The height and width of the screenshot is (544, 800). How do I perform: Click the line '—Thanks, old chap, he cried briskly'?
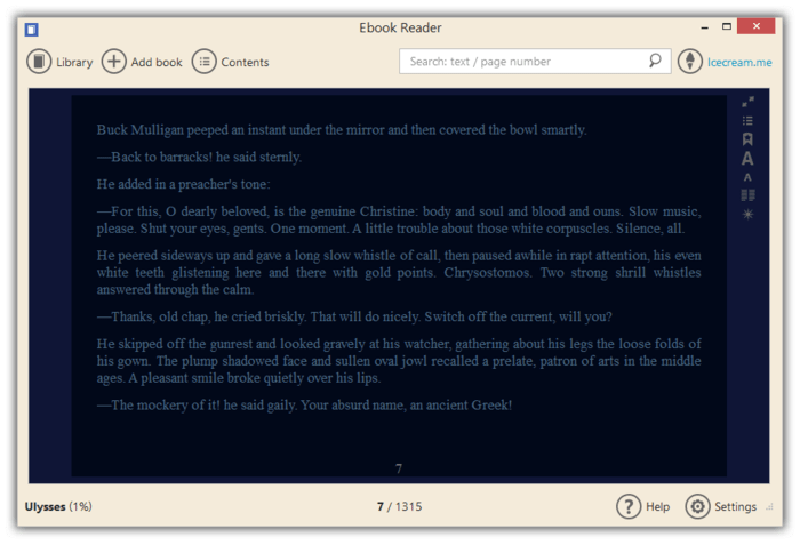pos(354,317)
